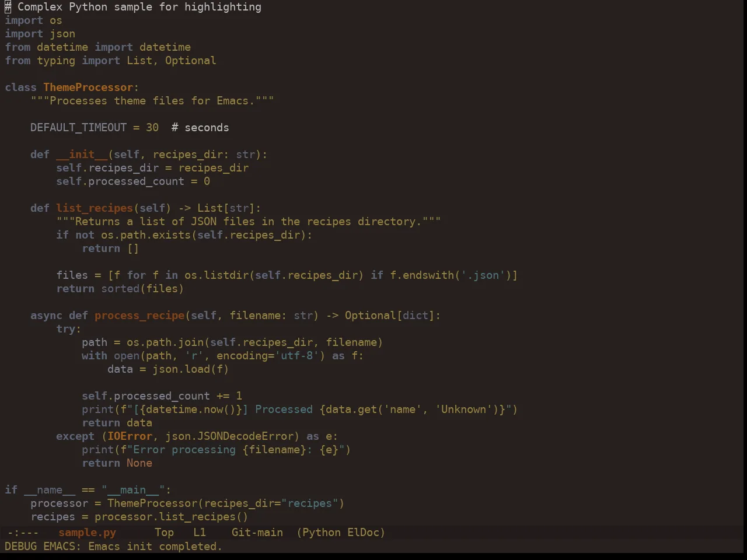Click the echo area message 'DEBUG EMACS: Emacs init completed.'
This screenshot has height=560, width=747.
coord(113,547)
